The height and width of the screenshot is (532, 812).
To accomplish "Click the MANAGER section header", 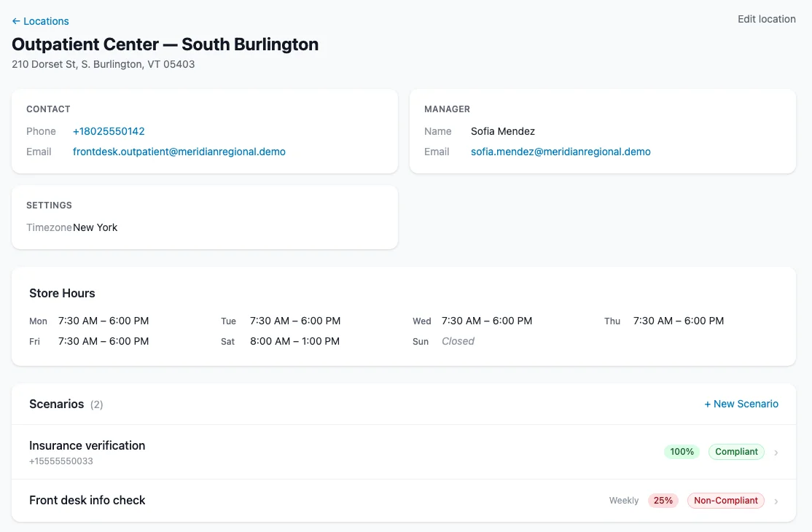I will click(447, 109).
